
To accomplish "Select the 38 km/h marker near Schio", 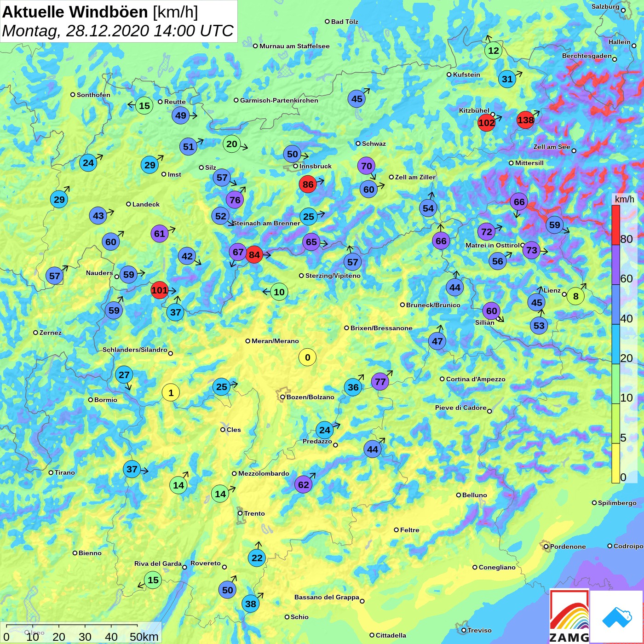I will click(x=250, y=604).
